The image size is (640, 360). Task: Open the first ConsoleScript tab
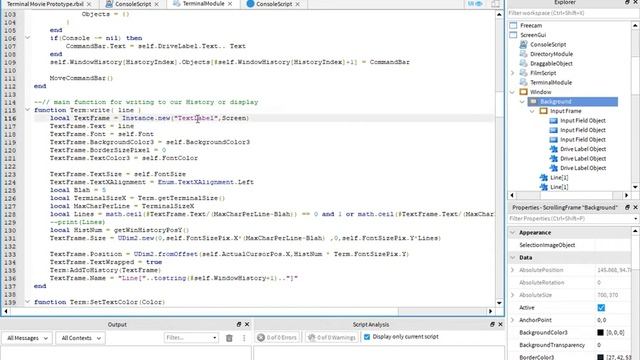pos(133,4)
